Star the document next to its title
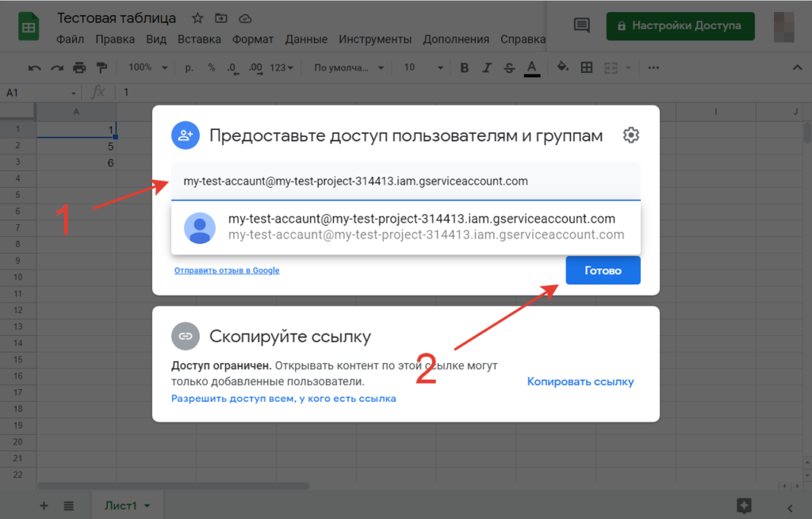 tap(197, 18)
